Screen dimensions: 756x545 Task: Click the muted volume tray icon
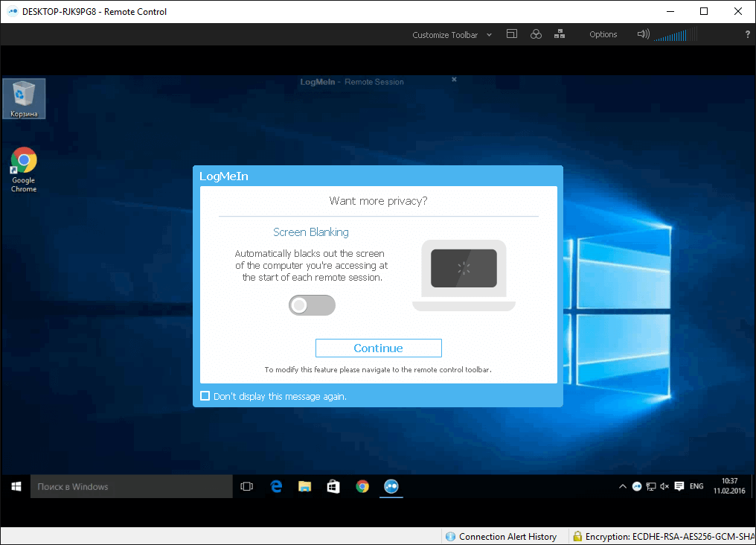664,487
